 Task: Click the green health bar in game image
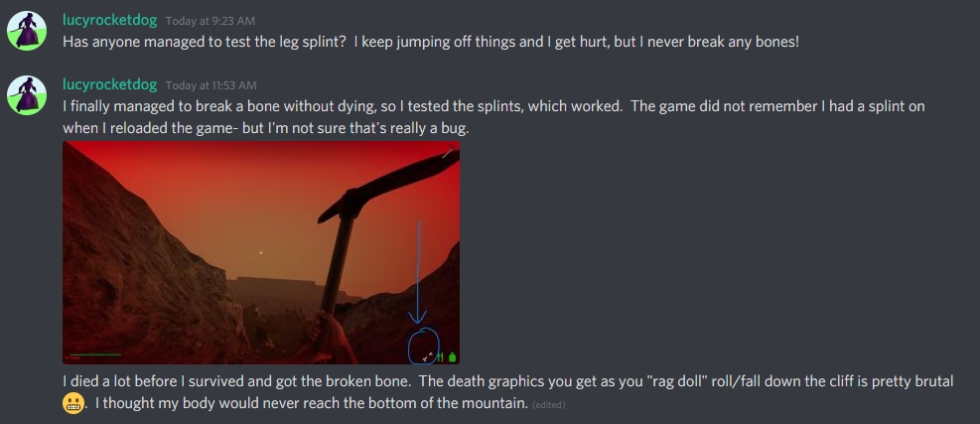pos(95,355)
